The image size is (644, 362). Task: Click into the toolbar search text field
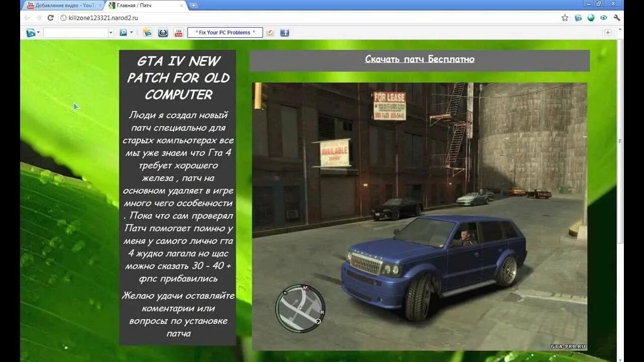coord(76,33)
